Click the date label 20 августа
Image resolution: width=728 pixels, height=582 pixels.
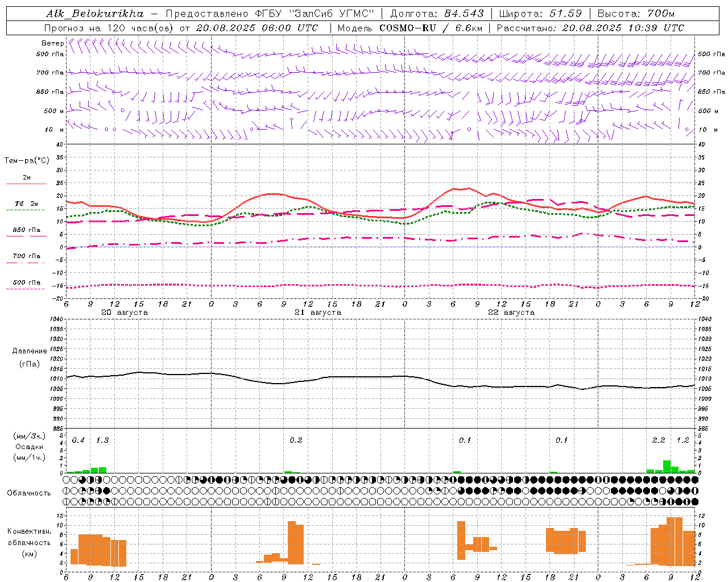125,313
